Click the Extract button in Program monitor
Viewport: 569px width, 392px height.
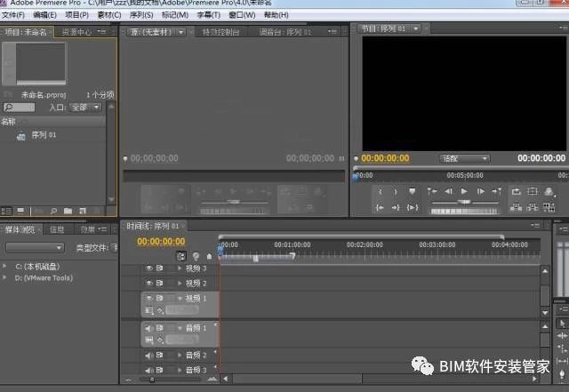click(533, 207)
